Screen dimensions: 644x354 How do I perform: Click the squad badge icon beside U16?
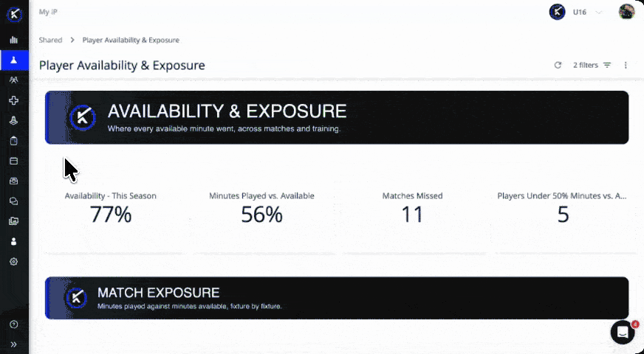pos(558,12)
